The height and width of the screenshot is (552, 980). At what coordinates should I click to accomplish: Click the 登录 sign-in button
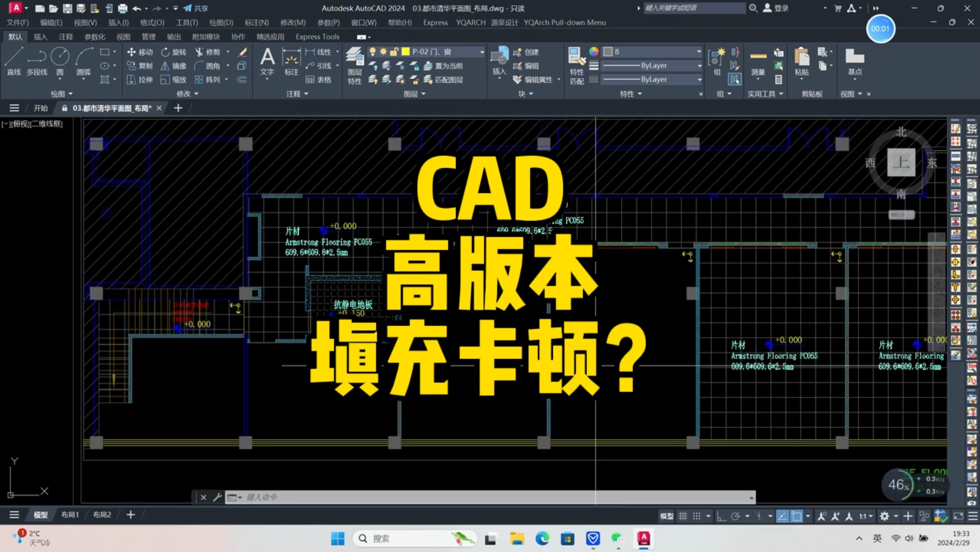[776, 8]
